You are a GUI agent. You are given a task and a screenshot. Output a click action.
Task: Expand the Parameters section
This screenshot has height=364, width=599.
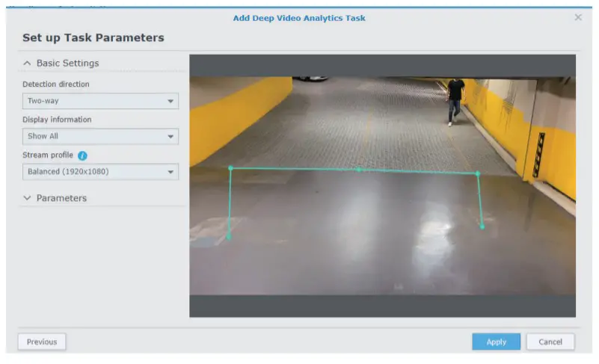pyautogui.click(x=27, y=198)
